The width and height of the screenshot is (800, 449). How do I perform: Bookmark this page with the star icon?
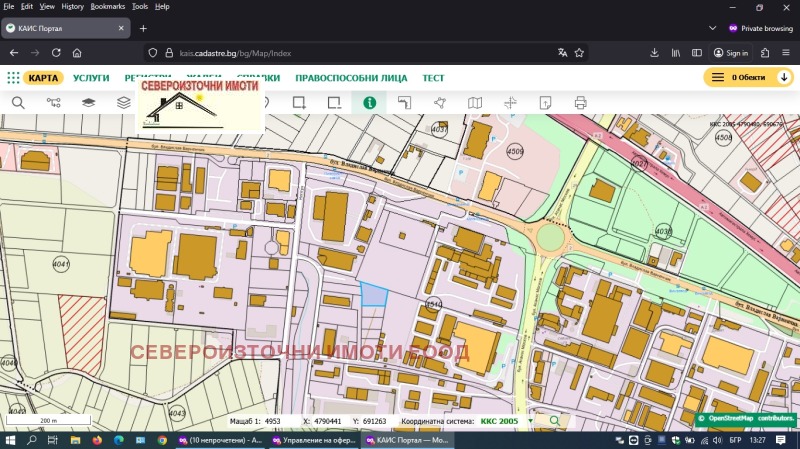pyautogui.click(x=580, y=53)
